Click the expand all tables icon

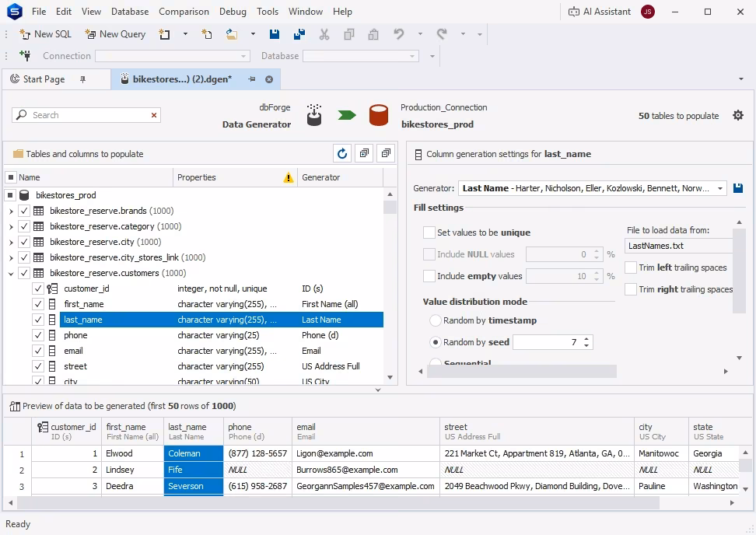click(x=364, y=154)
